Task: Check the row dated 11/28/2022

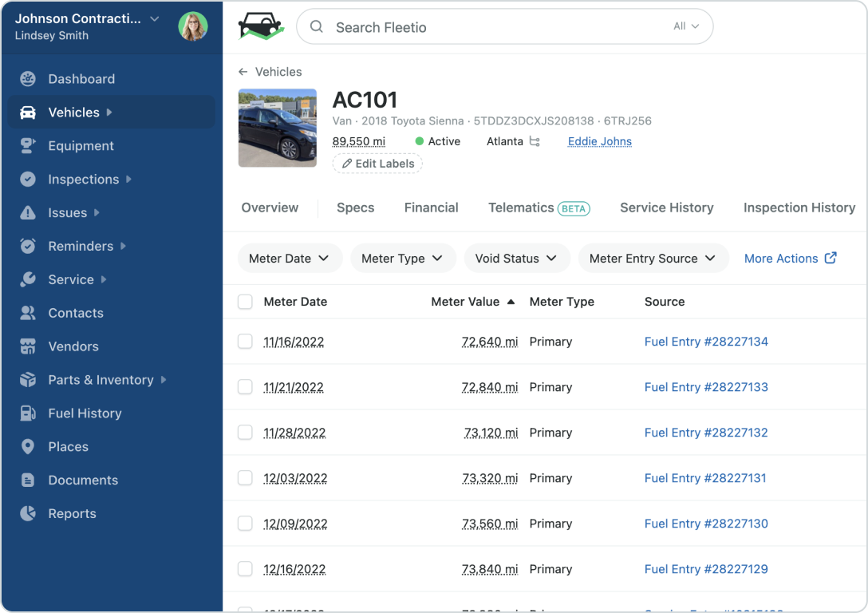Action: pos(245,433)
